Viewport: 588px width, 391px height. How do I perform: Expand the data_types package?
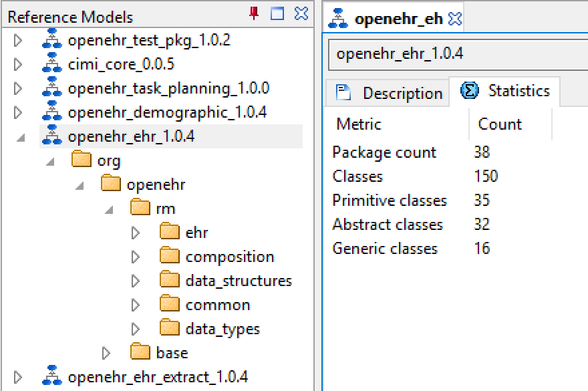pyautogui.click(x=136, y=329)
